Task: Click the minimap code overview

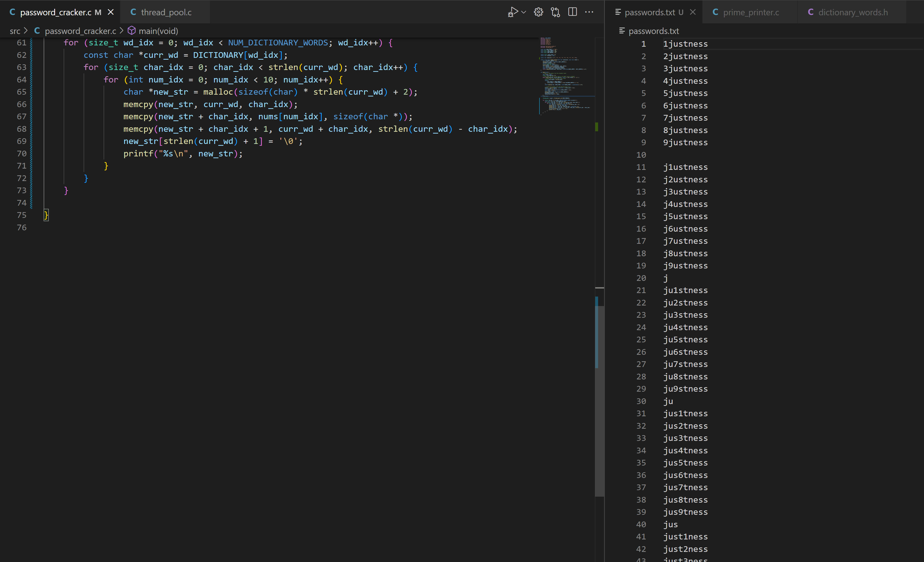Action: tap(564, 75)
